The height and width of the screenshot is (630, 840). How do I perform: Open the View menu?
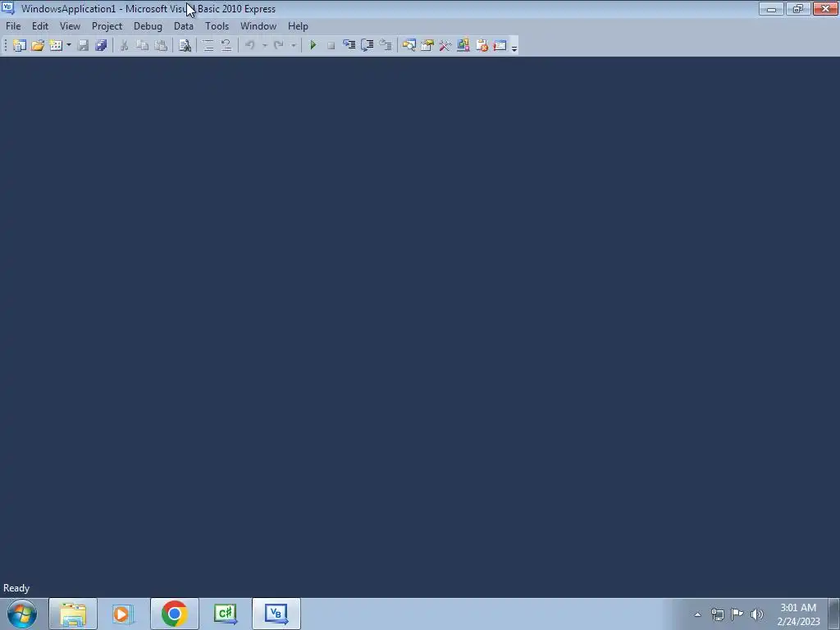[x=70, y=25]
